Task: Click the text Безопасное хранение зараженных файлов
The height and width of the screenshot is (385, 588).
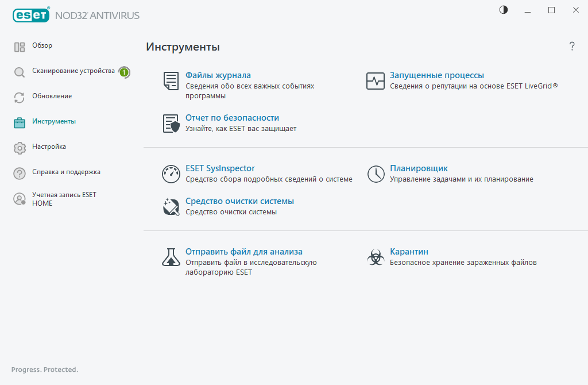Action: point(463,263)
